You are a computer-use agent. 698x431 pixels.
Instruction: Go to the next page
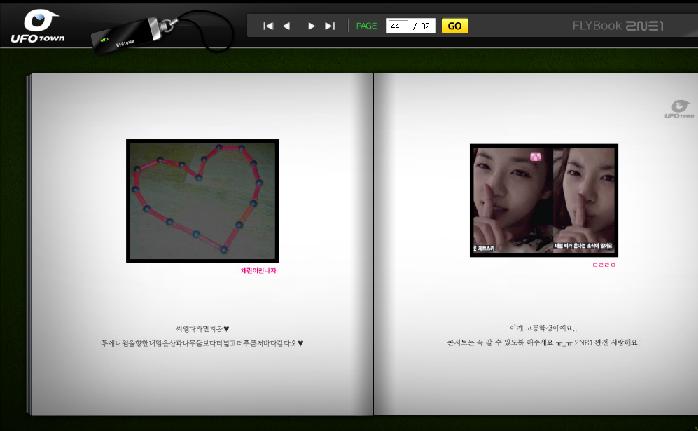(x=311, y=26)
